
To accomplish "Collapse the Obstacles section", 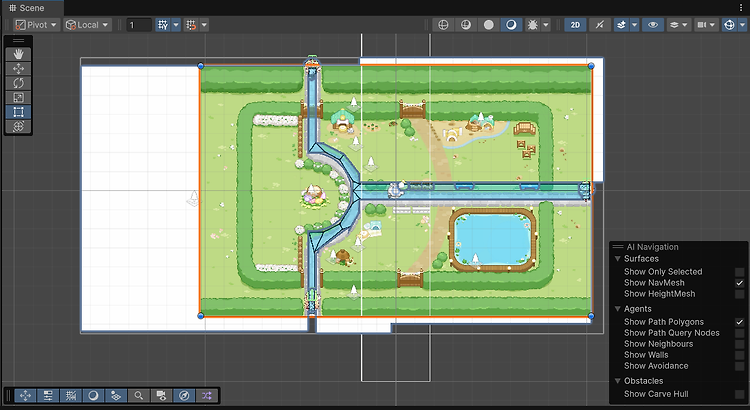I will click(618, 381).
